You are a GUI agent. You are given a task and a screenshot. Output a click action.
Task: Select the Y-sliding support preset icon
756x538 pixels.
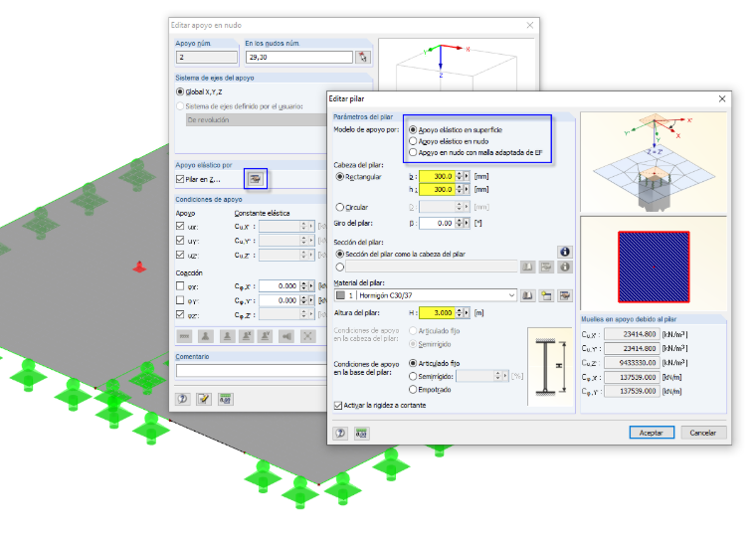pyautogui.click(x=265, y=336)
